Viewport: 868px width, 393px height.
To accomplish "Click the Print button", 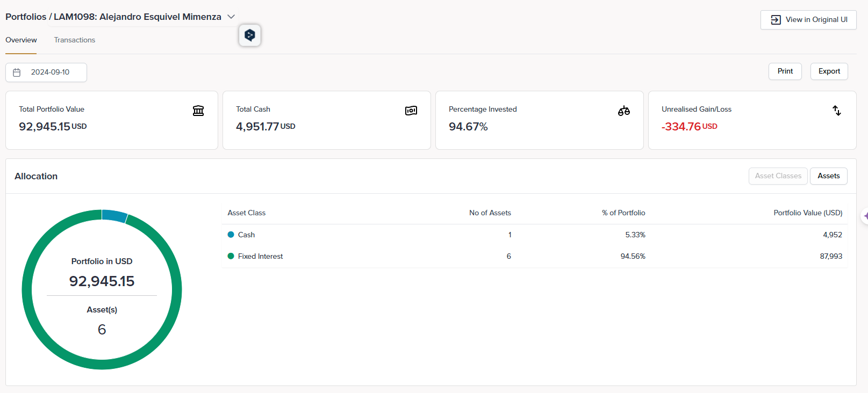I will click(785, 71).
